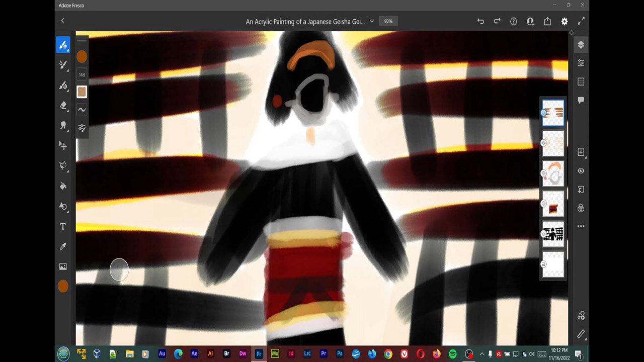The image size is (644, 362).
Task: Show hidden system tray icons
Action: point(482,354)
